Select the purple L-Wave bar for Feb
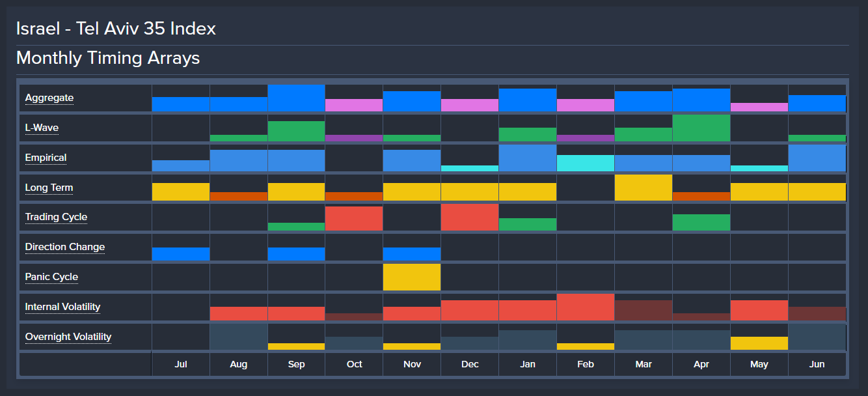Viewport: 868px width, 396px height. [x=586, y=139]
